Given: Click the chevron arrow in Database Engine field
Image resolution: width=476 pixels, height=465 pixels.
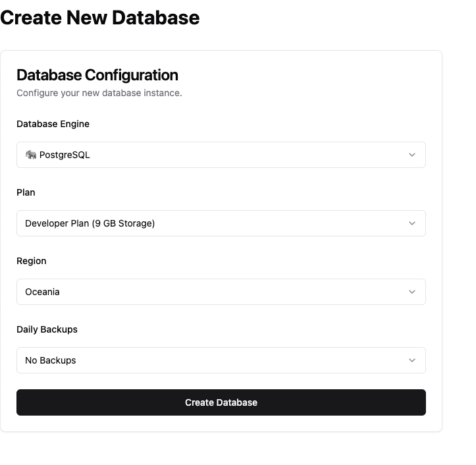Looking at the screenshot, I should tap(412, 155).
